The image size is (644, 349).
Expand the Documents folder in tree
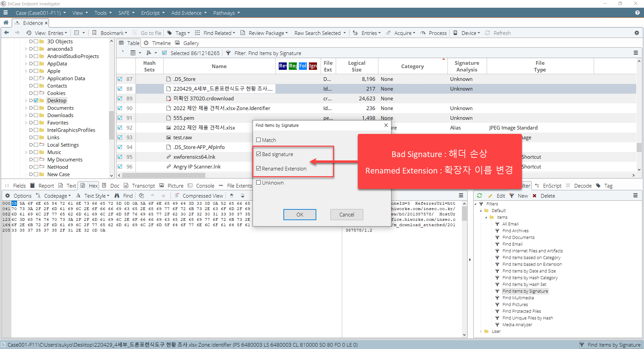pyautogui.click(x=26, y=108)
